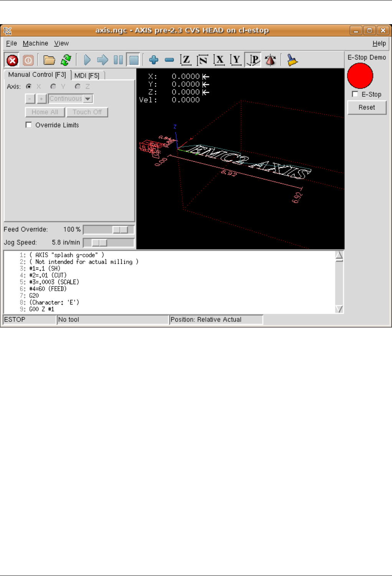
Task: Minimize the AXIS window
Action: point(356,30)
